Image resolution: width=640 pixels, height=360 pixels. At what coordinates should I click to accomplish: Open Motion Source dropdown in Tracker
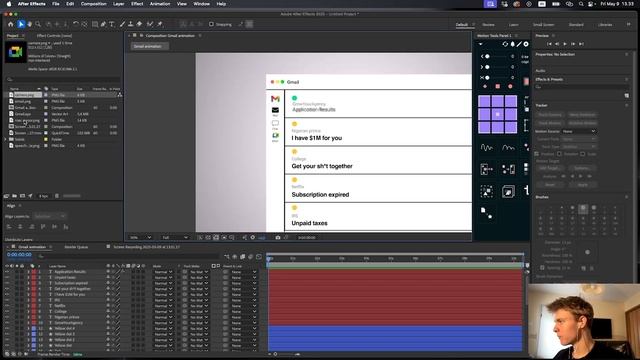[x=579, y=131]
